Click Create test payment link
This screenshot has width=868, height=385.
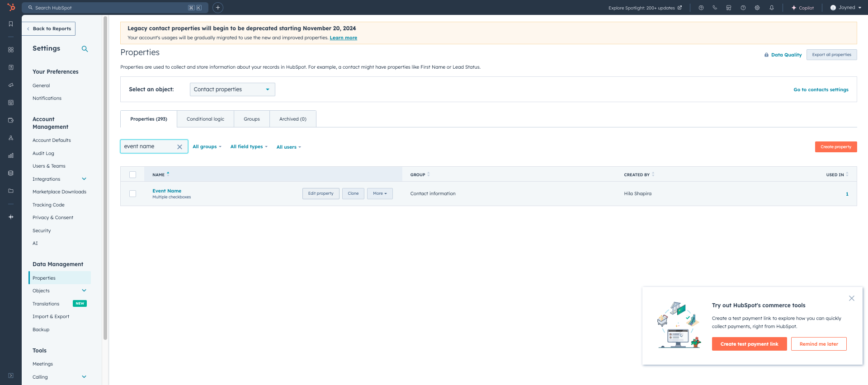[750, 344]
